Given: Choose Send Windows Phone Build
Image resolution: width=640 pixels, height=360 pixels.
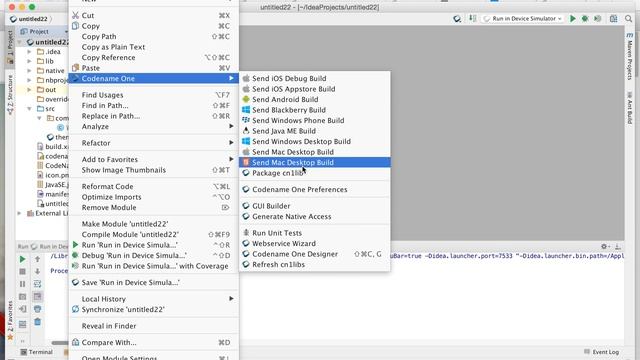Looking at the screenshot, I should 314,121.
